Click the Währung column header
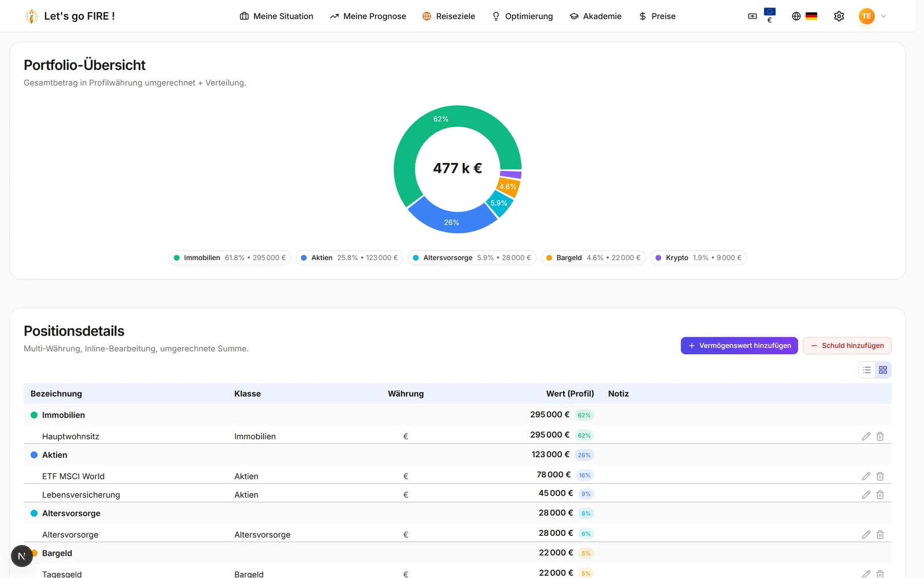 [406, 394]
